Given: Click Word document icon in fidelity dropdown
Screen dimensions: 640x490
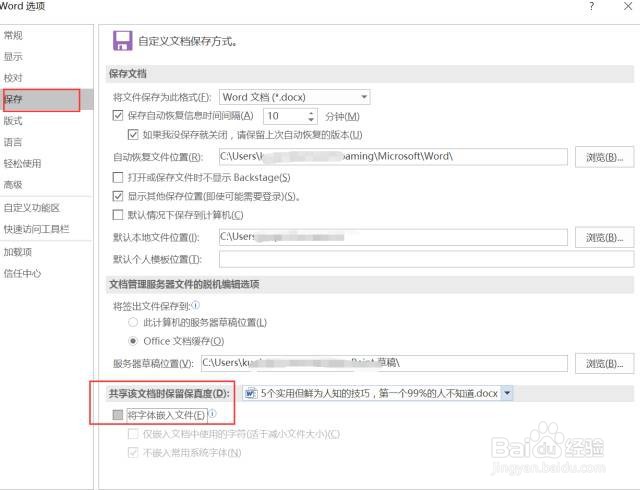Looking at the screenshot, I should coord(250,394).
